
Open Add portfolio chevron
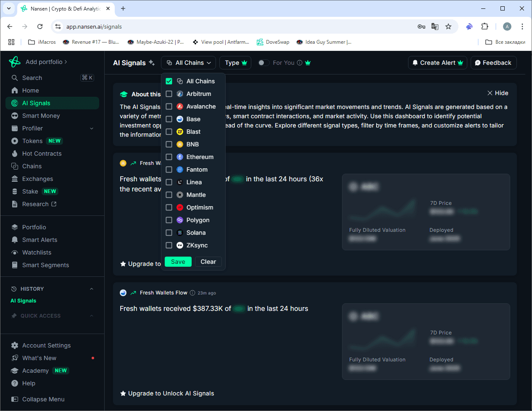click(x=66, y=62)
